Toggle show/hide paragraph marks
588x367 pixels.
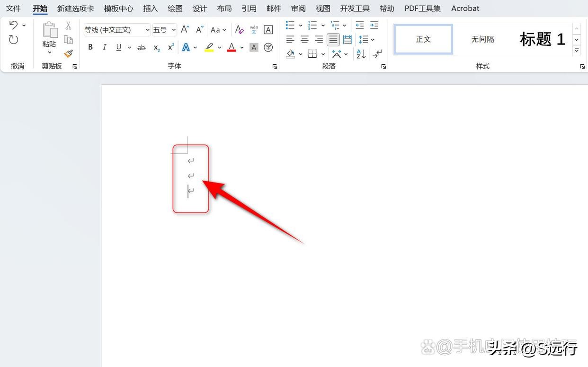click(377, 54)
